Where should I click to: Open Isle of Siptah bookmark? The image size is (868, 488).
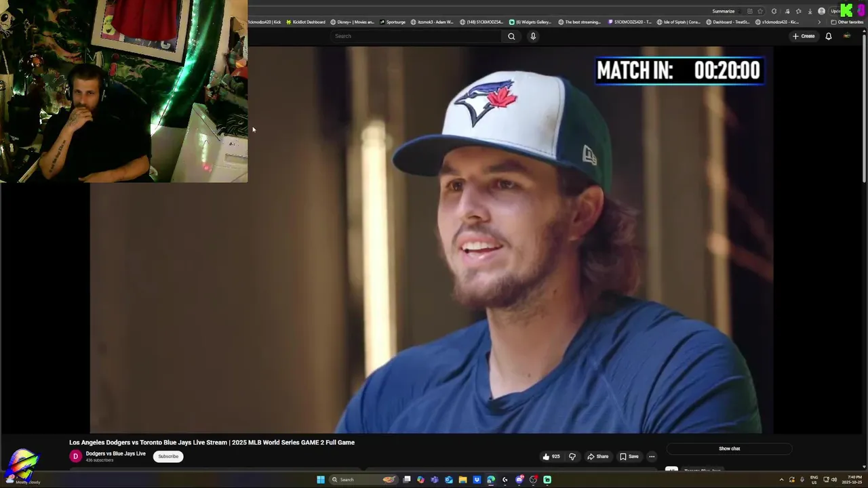678,22
